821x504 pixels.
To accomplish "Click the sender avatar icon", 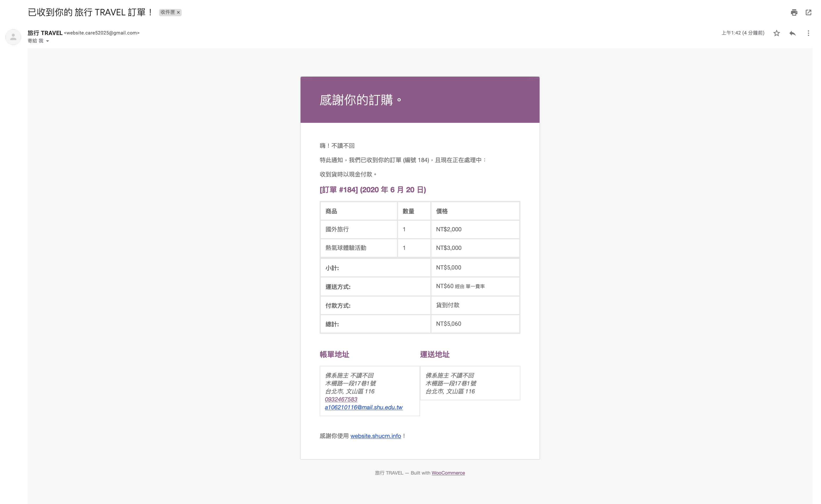I will click(13, 37).
